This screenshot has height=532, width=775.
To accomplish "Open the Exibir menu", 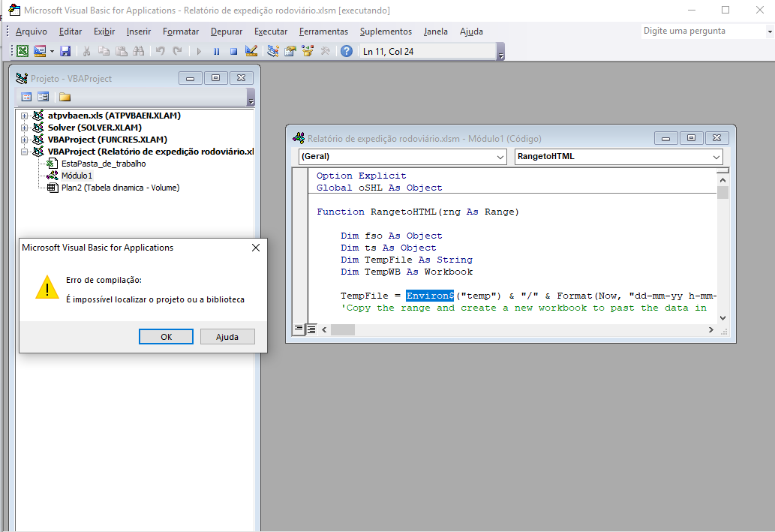I will 104,32.
